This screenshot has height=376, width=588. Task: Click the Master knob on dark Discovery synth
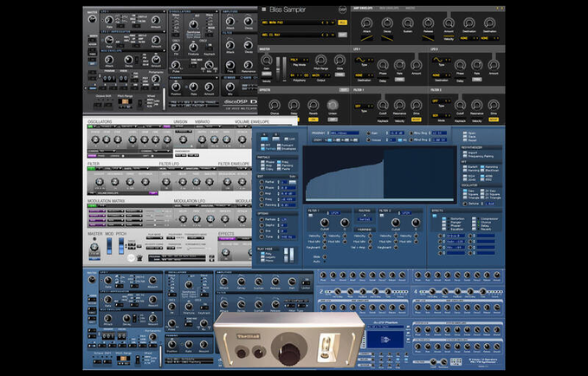point(92,19)
